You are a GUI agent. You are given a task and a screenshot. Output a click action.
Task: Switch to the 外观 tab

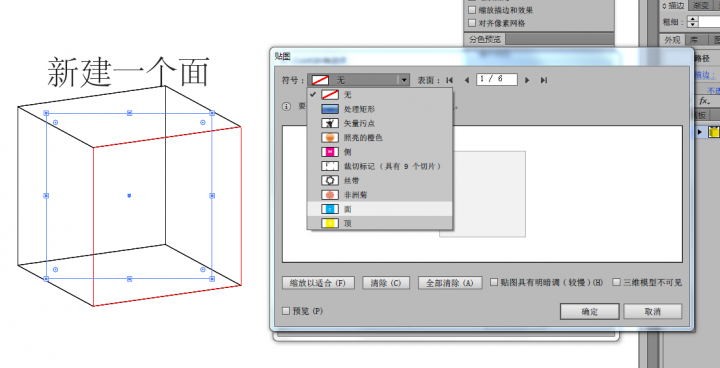672,40
